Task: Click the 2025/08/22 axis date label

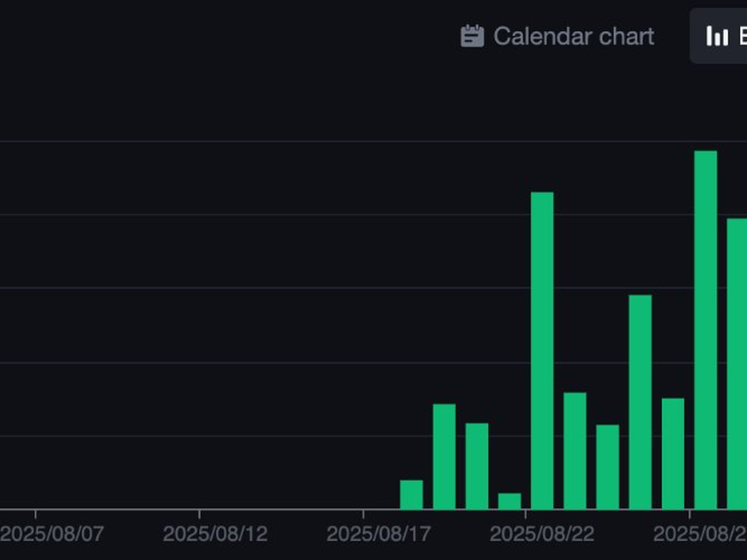Action: pos(542,534)
